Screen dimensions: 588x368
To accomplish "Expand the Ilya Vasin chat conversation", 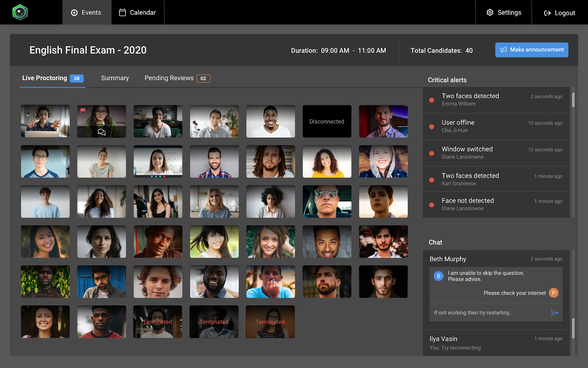I will pyautogui.click(x=496, y=343).
